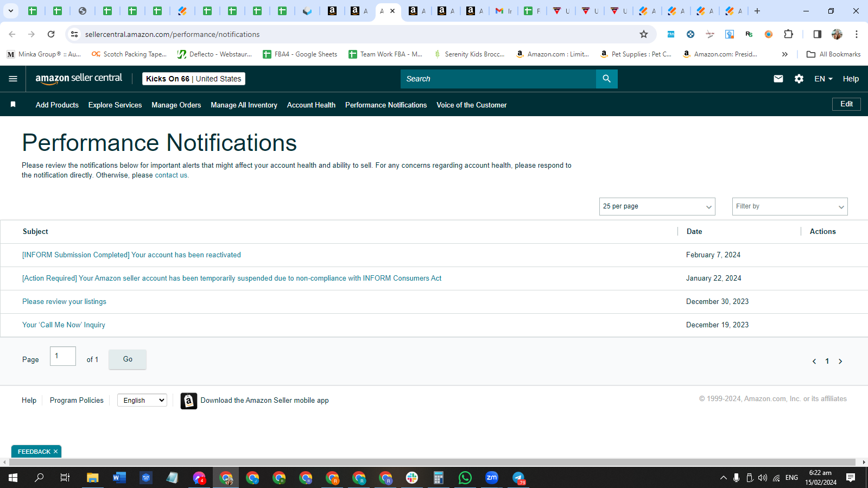Open the 'Call Me Now' Inquiry notification
The image size is (868, 488).
point(64,325)
